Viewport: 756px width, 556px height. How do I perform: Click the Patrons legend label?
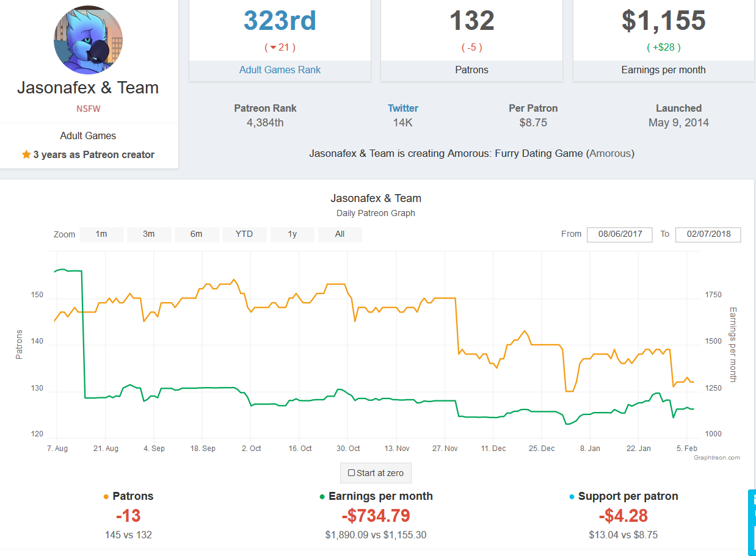[x=133, y=496]
